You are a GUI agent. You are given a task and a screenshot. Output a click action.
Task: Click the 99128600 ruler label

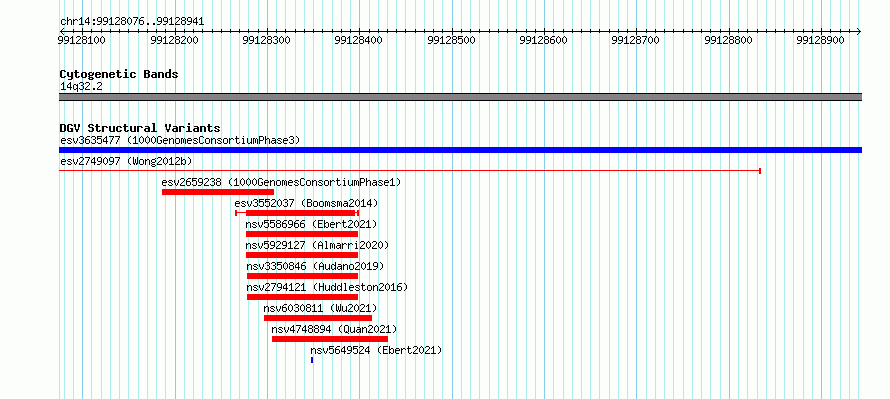pyautogui.click(x=544, y=40)
